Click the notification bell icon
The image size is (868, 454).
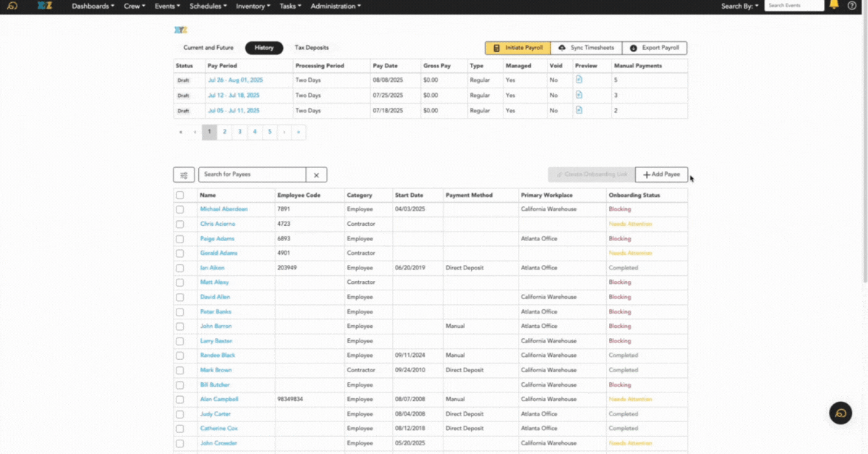click(x=834, y=5)
